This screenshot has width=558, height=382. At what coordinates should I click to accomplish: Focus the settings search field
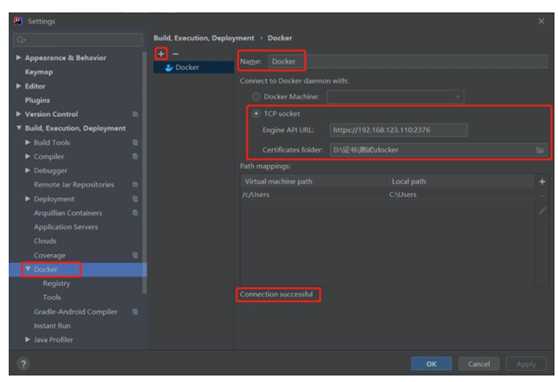(x=79, y=40)
